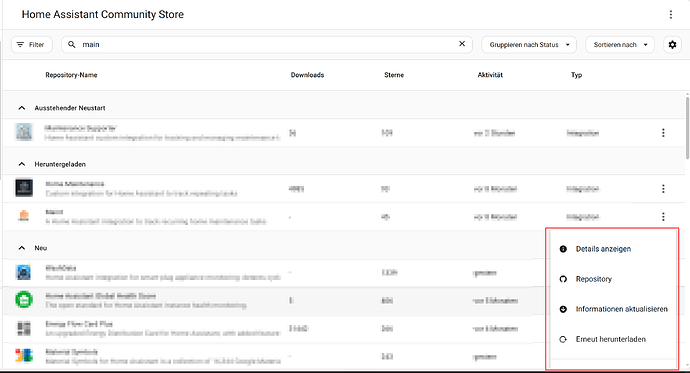Click the Home Assistant Community Store title
The width and height of the screenshot is (690, 373).
pyautogui.click(x=103, y=15)
